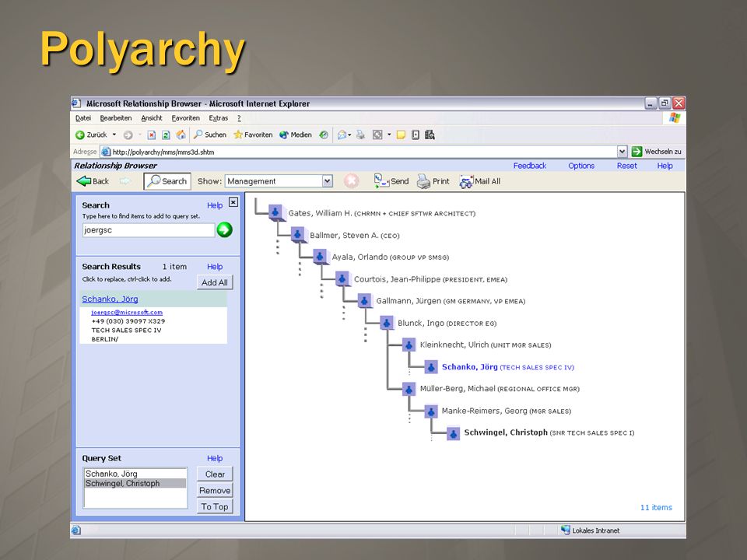Image resolution: width=747 pixels, height=560 pixels.
Task: Click the green go arrow beside search field
Action: coord(224,230)
